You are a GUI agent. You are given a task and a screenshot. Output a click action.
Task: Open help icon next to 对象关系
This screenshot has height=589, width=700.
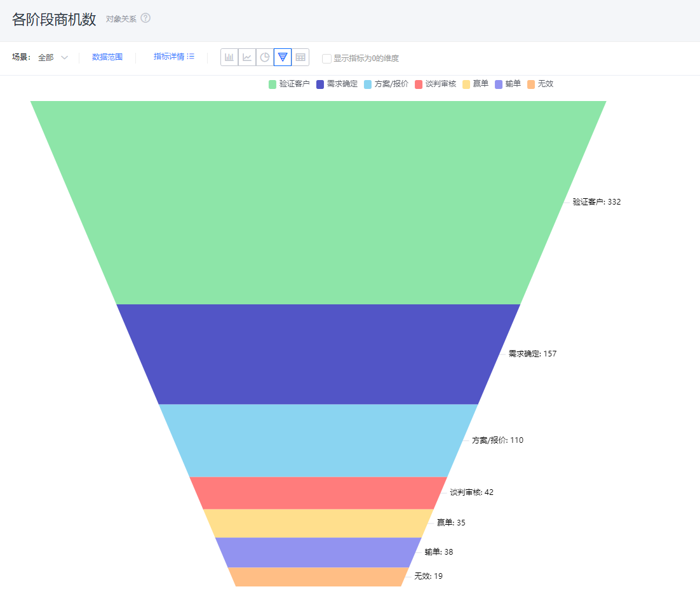point(145,18)
